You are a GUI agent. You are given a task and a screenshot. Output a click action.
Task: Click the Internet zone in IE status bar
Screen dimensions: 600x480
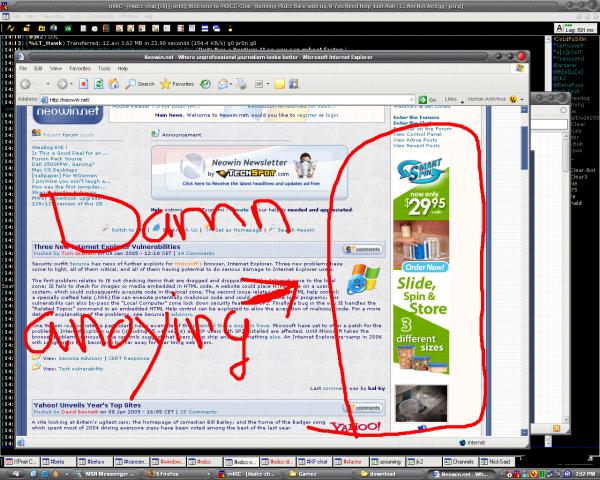click(x=472, y=442)
